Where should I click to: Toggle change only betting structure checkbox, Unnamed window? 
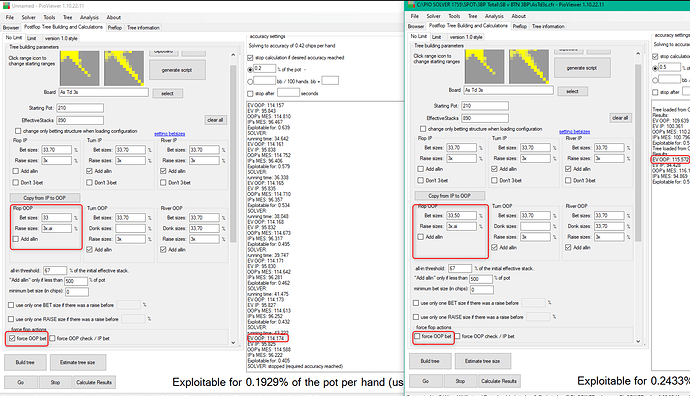point(18,131)
